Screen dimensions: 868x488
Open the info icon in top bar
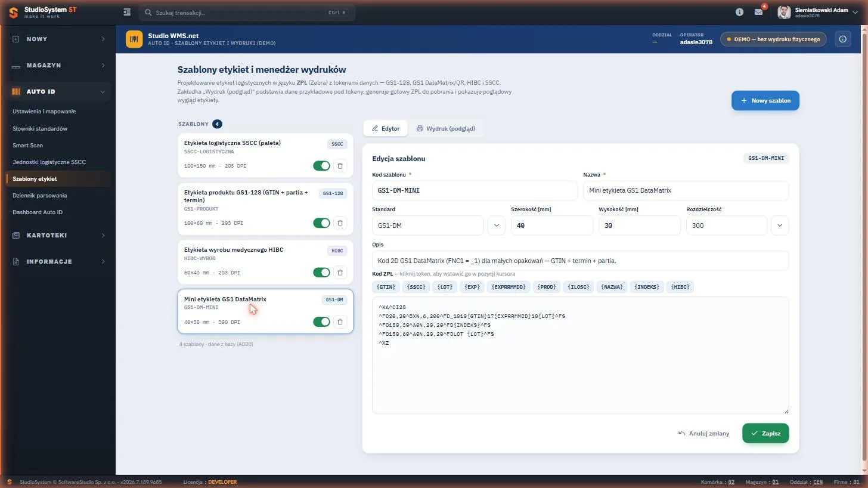739,12
